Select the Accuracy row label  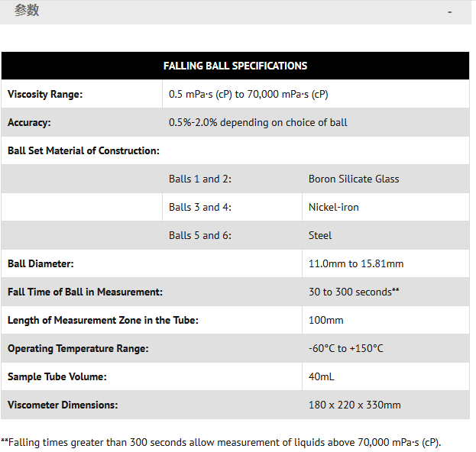(x=29, y=122)
